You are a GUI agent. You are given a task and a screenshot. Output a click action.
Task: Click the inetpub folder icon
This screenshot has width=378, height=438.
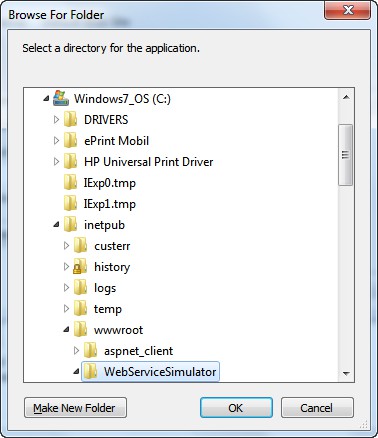(71, 225)
